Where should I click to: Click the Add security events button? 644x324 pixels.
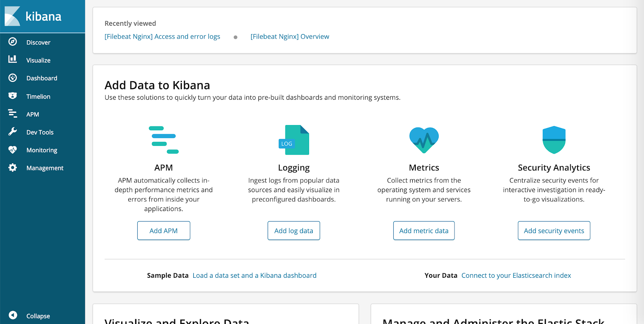[554, 231]
